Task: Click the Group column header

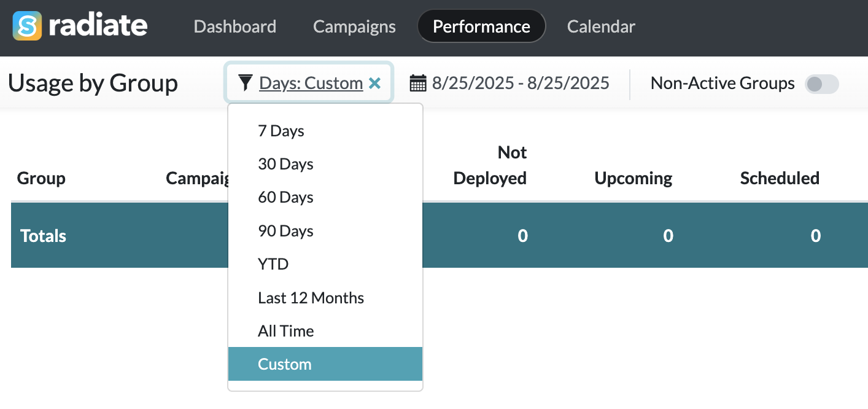Action: point(41,178)
